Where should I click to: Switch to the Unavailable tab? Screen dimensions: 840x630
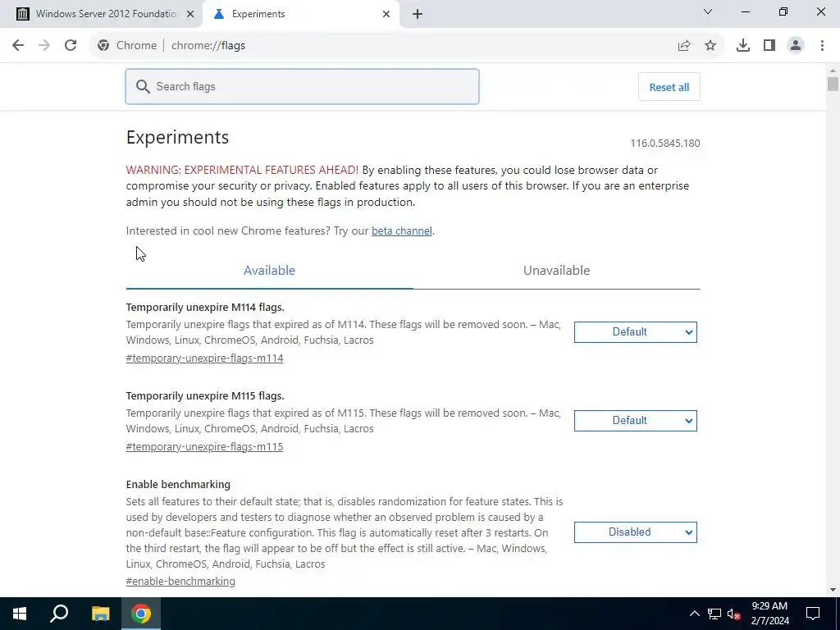pos(557,271)
